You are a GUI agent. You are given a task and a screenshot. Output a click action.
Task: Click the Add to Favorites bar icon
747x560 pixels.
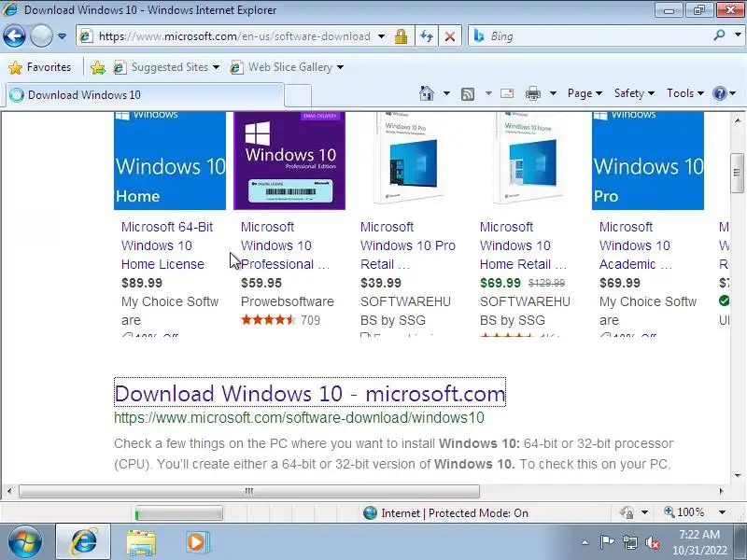point(98,67)
